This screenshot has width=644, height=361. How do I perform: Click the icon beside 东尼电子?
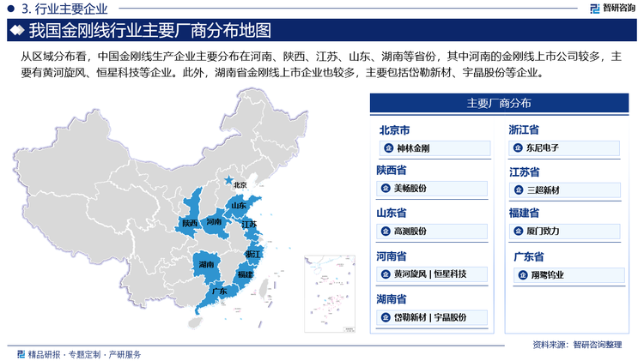[x=518, y=147]
